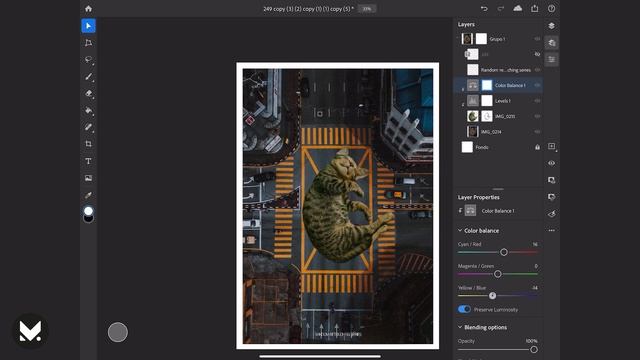Hide the IMG_0235 layer

point(537,116)
